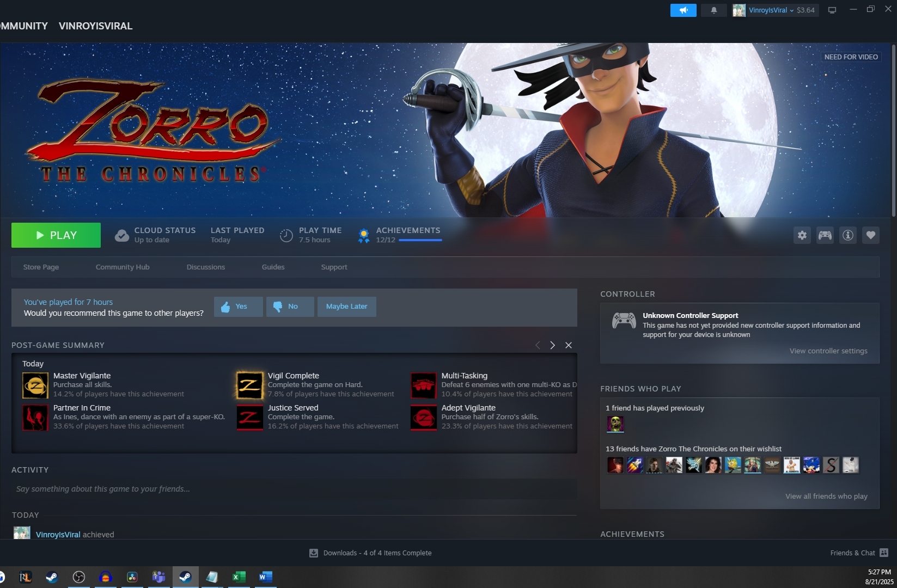
Task: Open game settings gear icon
Action: click(x=802, y=235)
